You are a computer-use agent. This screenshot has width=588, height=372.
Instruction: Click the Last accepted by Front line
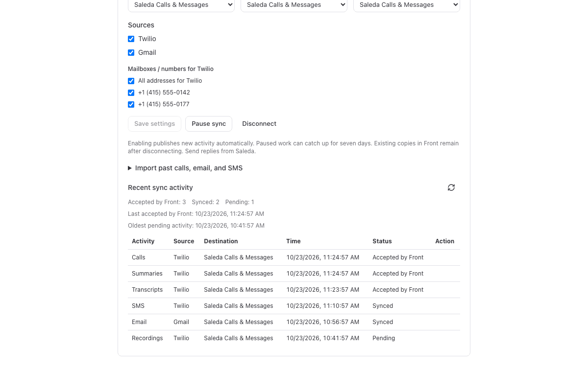pos(196,214)
